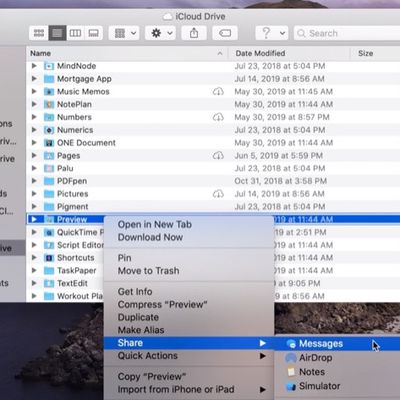Select the NotePlan folder icon
The width and height of the screenshot is (400, 400).
(49, 104)
